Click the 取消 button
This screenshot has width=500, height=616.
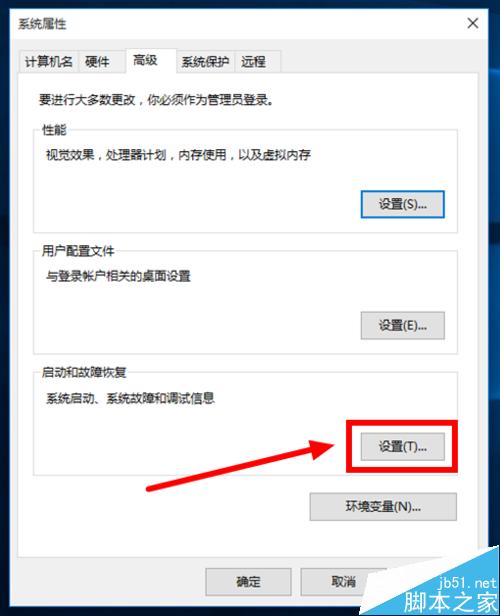click(x=343, y=582)
